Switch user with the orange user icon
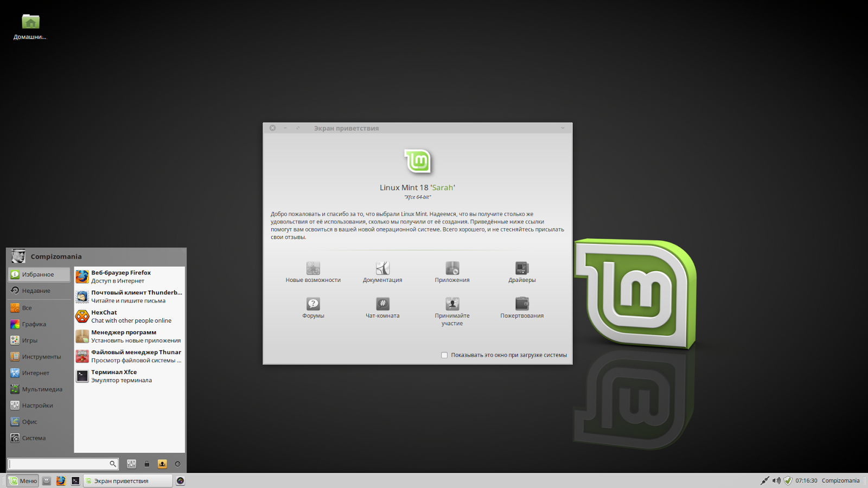This screenshot has width=868, height=488. [x=162, y=464]
